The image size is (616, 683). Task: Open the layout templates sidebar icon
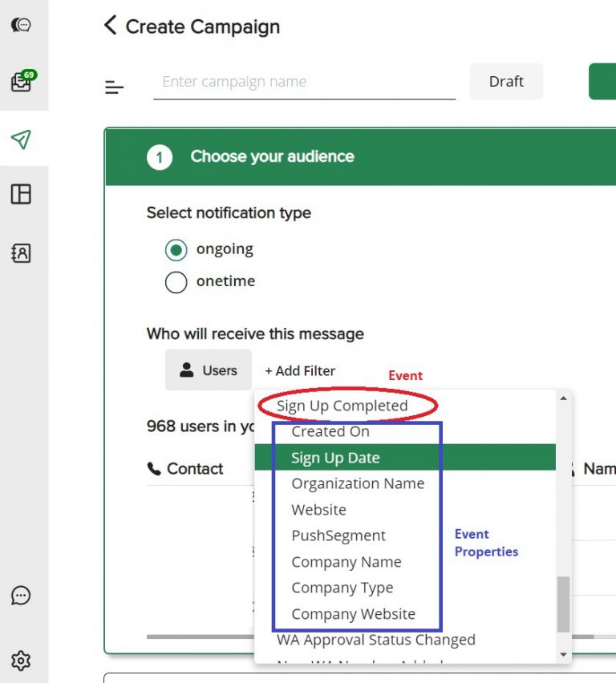21,194
